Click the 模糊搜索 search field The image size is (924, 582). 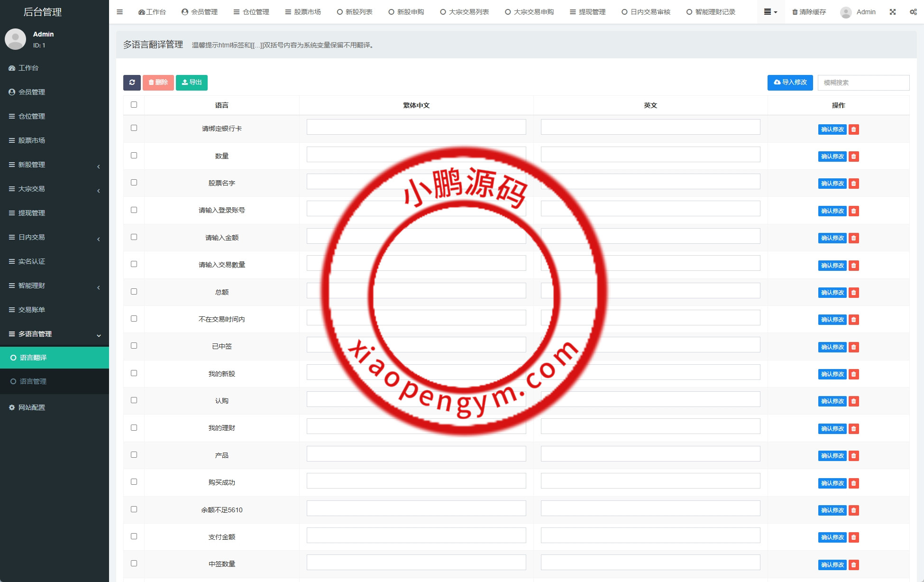[863, 83]
